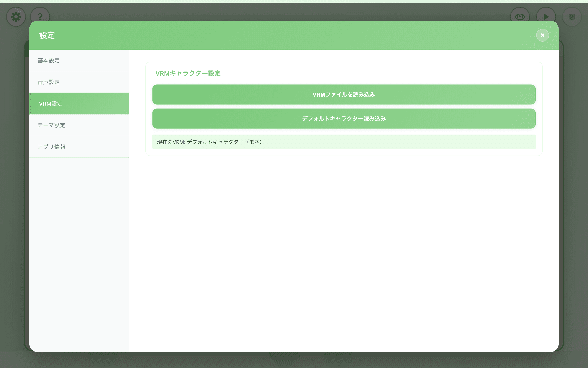
Task: View the アプリ情報 page
Action: click(x=52, y=147)
